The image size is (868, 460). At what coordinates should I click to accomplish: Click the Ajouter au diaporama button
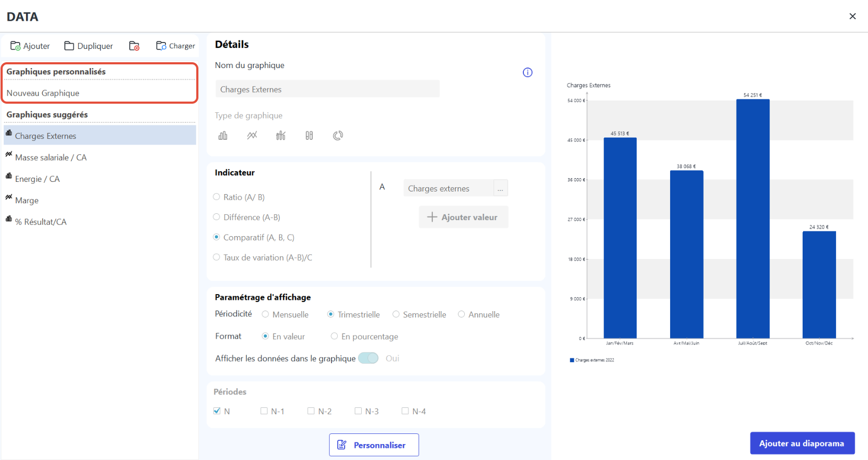click(x=802, y=444)
